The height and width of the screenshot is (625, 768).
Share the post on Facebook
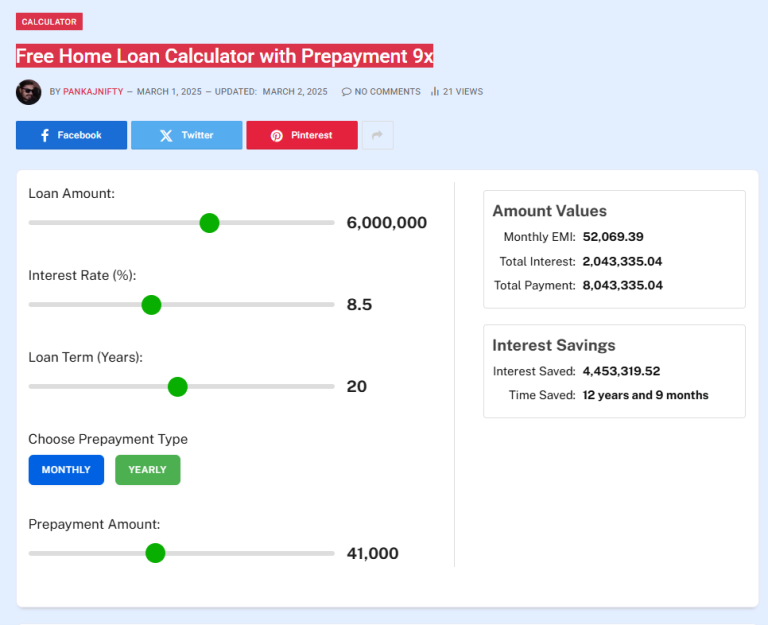click(x=72, y=135)
